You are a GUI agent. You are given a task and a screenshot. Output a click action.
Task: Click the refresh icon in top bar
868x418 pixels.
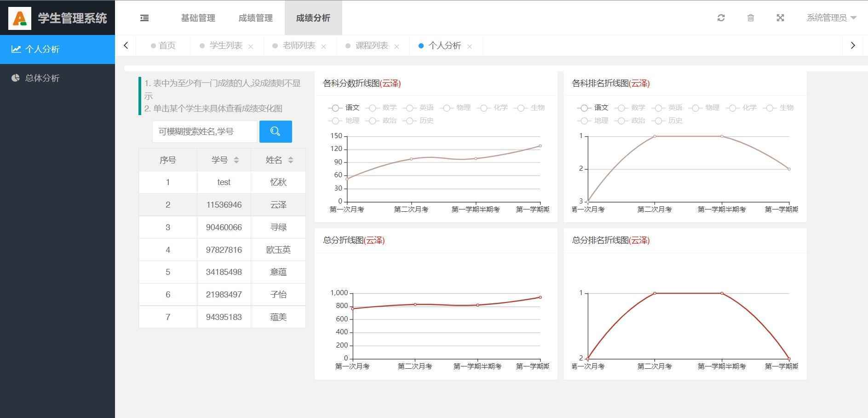(721, 18)
